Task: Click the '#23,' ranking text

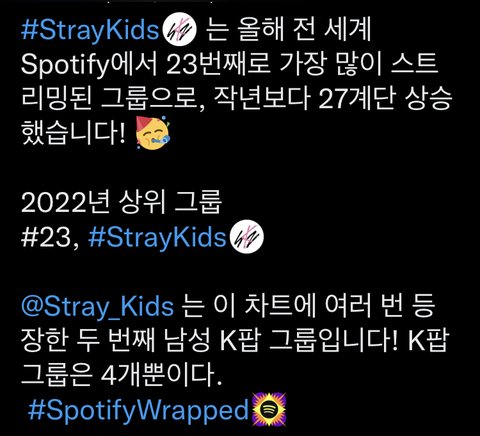Action: [51, 238]
